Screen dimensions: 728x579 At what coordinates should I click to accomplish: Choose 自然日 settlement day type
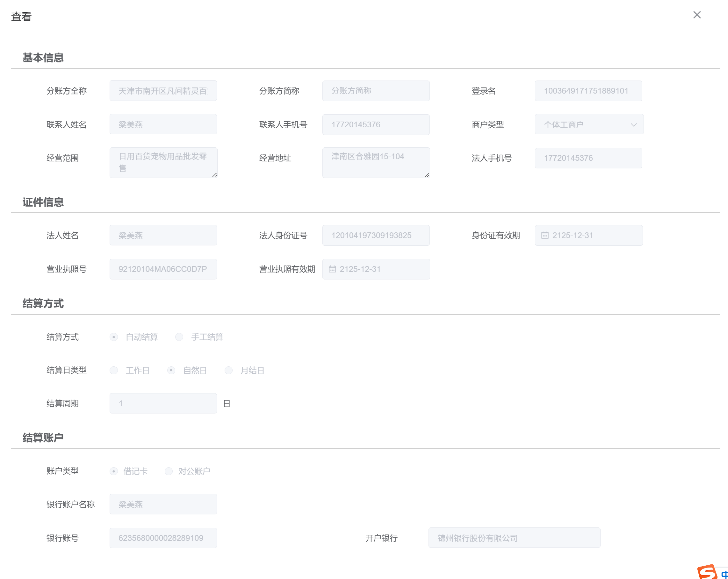[x=171, y=370]
